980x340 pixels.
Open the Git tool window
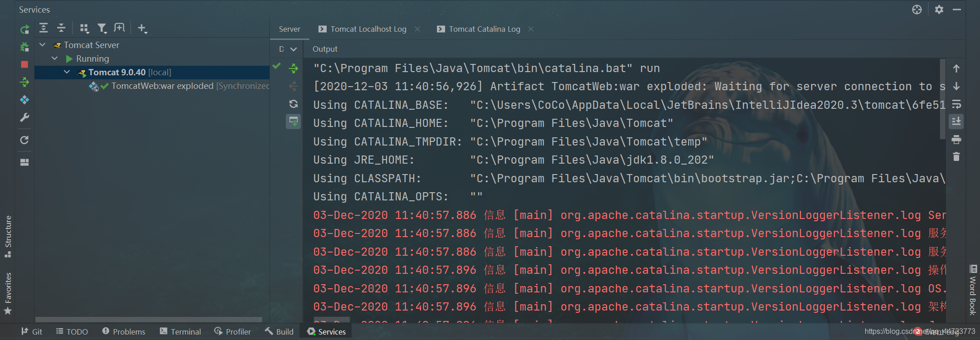click(31, 332)
